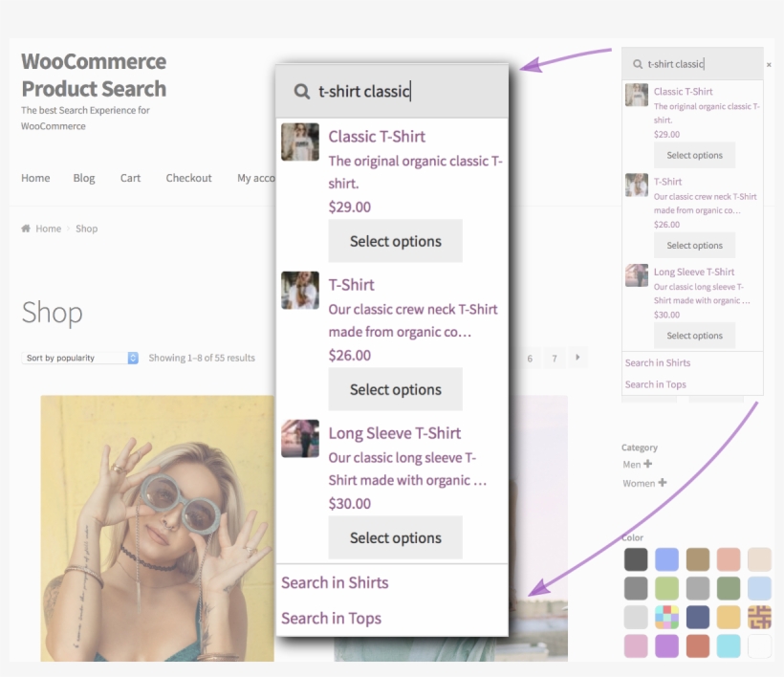The image size is (784, 677).
Task: Click 'T-Shirt' title in enlarged popup
Action: coord(351,285)
